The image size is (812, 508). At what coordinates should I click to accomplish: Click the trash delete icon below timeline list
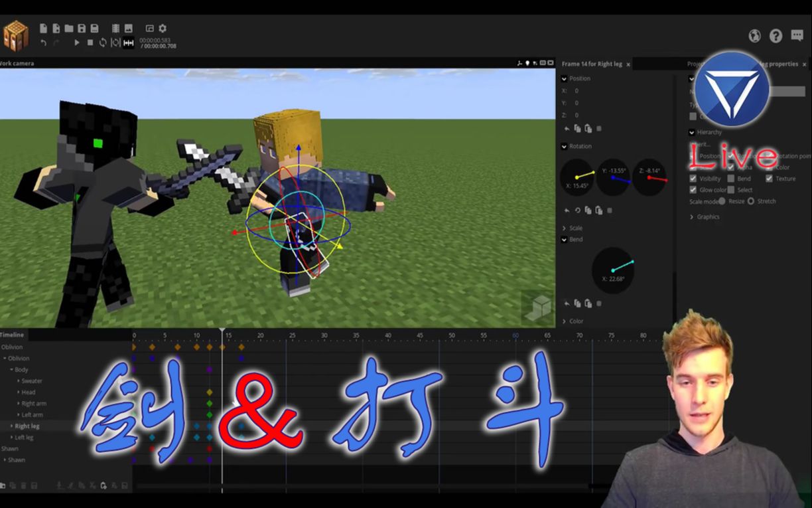pyautogui.click(x=23, y=487)
